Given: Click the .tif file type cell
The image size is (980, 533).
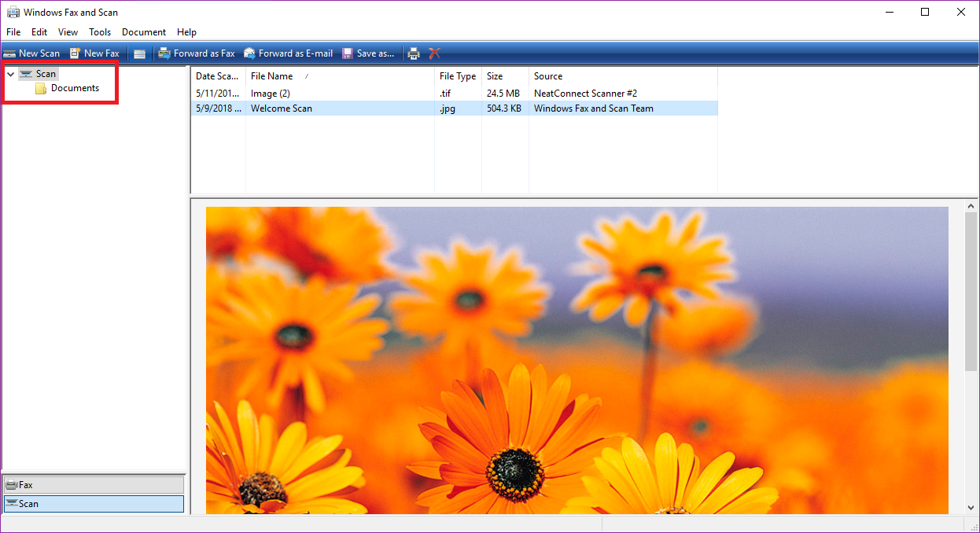Looking at the screenshot, I should tap(445, 94).
